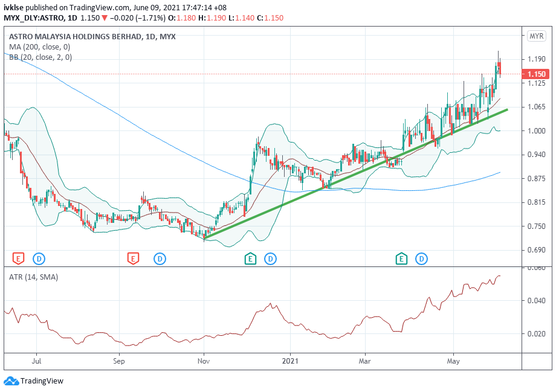
Task: Click the red earnings E marker near September
Action: point(133,259)
